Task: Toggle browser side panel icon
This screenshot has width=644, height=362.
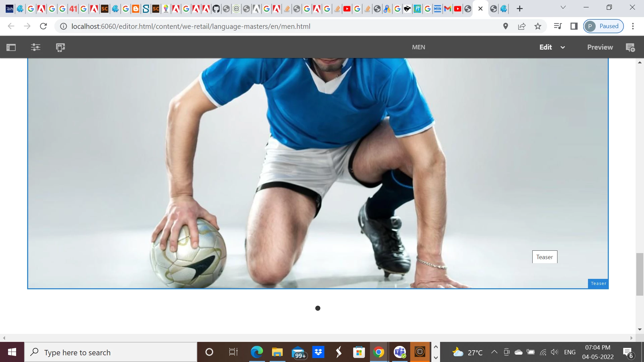Action: point(574,26)
